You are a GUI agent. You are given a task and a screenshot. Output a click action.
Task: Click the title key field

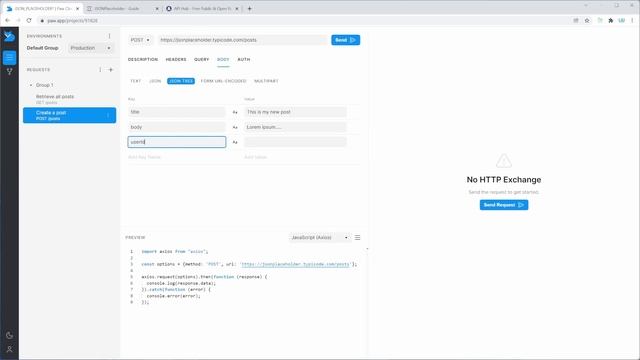point(177,112)
